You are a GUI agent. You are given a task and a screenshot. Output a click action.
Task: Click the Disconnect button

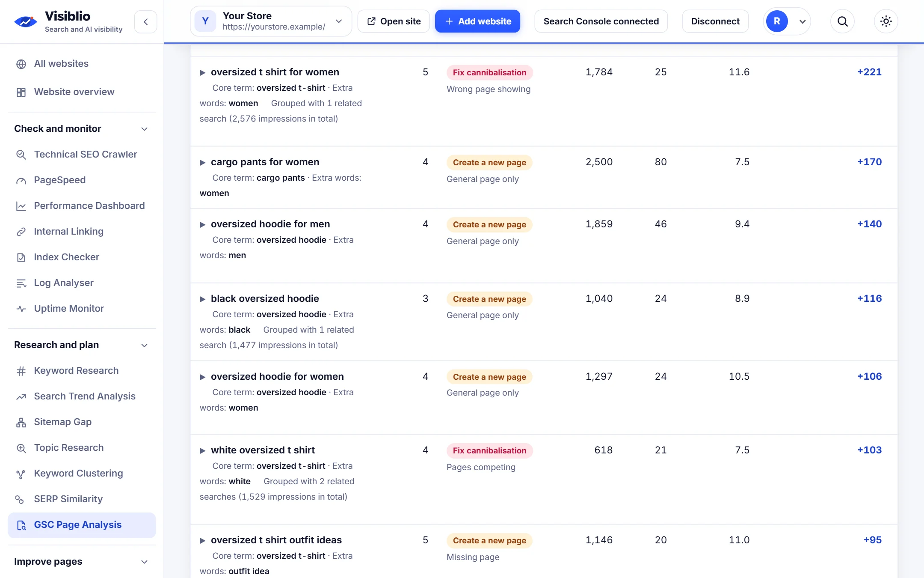715,21
